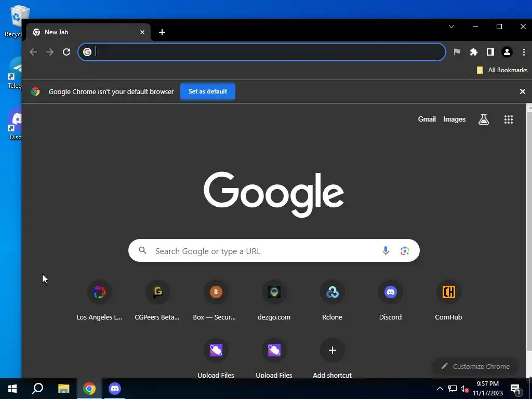The image size is (532, 399).
Task: Close the New Tab tab
Action: click(142, 32)
